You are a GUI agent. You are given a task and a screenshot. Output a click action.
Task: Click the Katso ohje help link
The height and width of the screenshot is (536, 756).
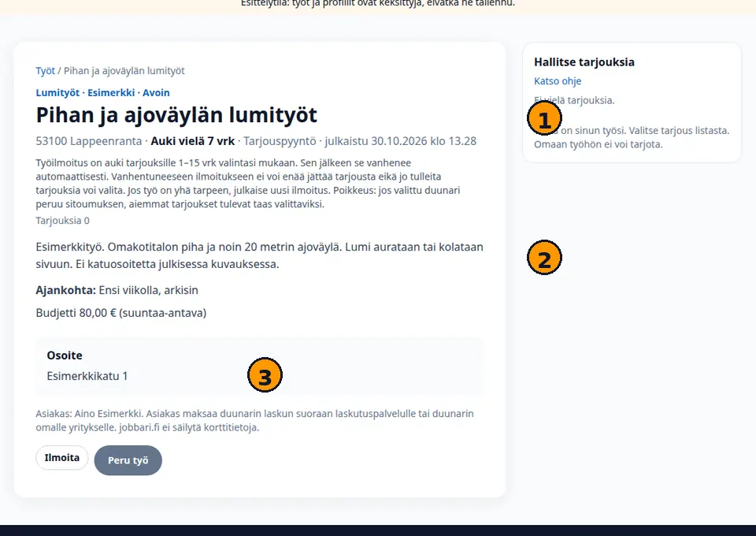558,81
